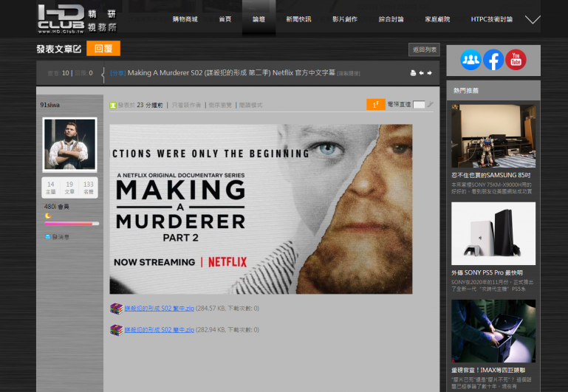Open the PS5 Pro article thumbnail

point(493,233)
